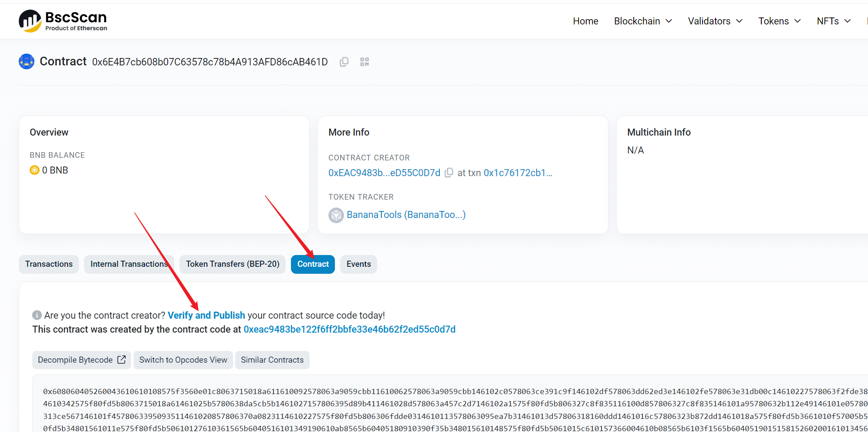
Task: Open the Internal Transactions tab
Action: tap(128, 264)
